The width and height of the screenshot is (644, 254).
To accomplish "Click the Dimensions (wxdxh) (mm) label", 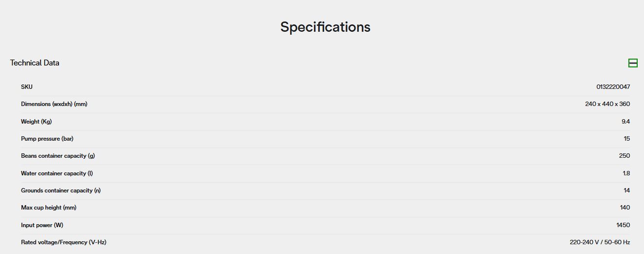I will 54,104.
